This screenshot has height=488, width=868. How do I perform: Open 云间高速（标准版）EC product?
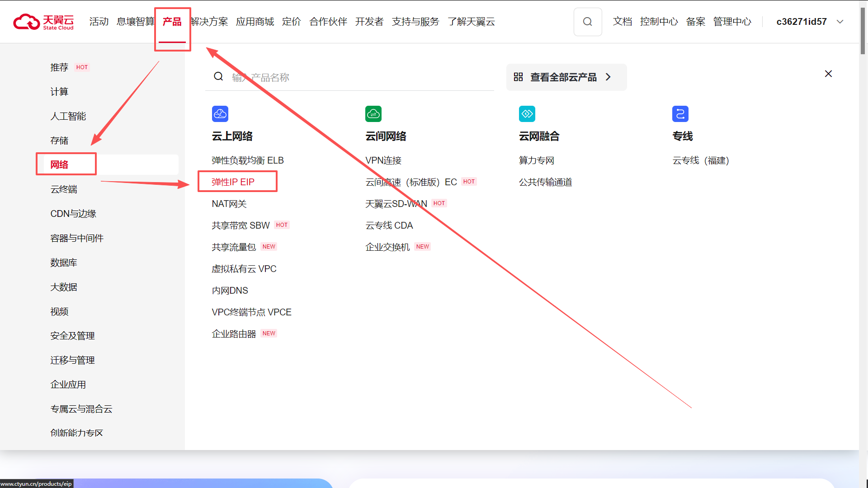point(411,182)
